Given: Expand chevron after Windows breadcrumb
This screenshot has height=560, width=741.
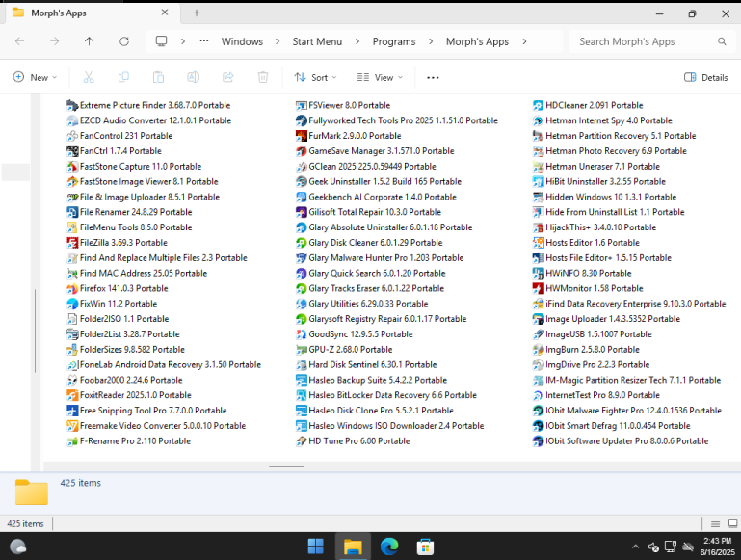Looking at the screenshot, I should (x=278, y=41).
